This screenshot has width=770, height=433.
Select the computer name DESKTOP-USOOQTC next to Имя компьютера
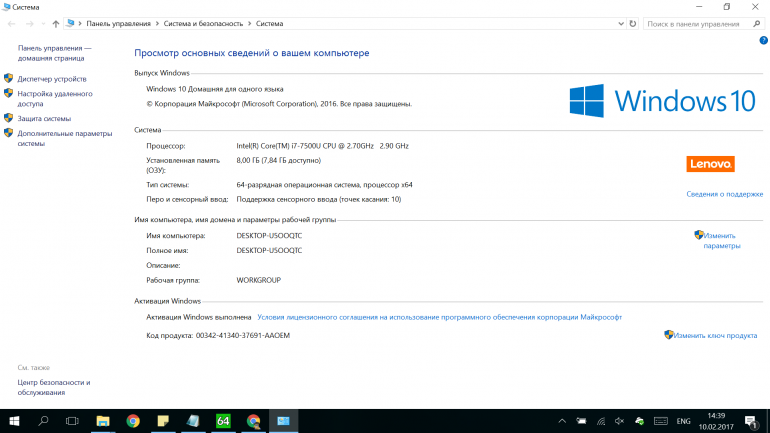point(269,236)
